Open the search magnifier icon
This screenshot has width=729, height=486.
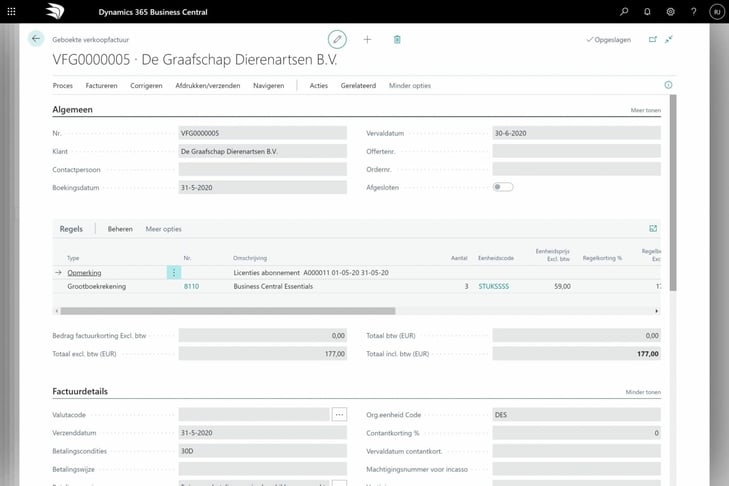[x=624, y=12]
